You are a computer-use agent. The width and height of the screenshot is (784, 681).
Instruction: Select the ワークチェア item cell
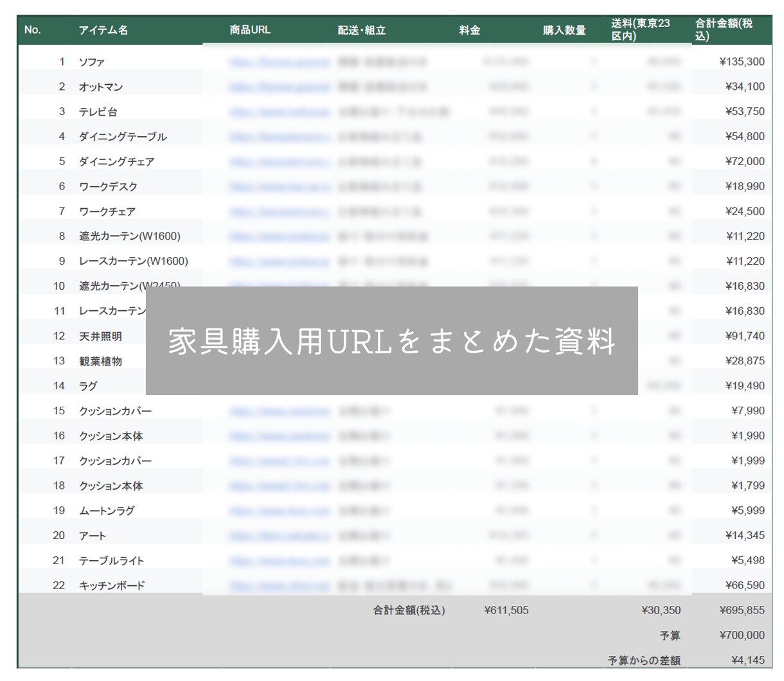coord(107,211)
